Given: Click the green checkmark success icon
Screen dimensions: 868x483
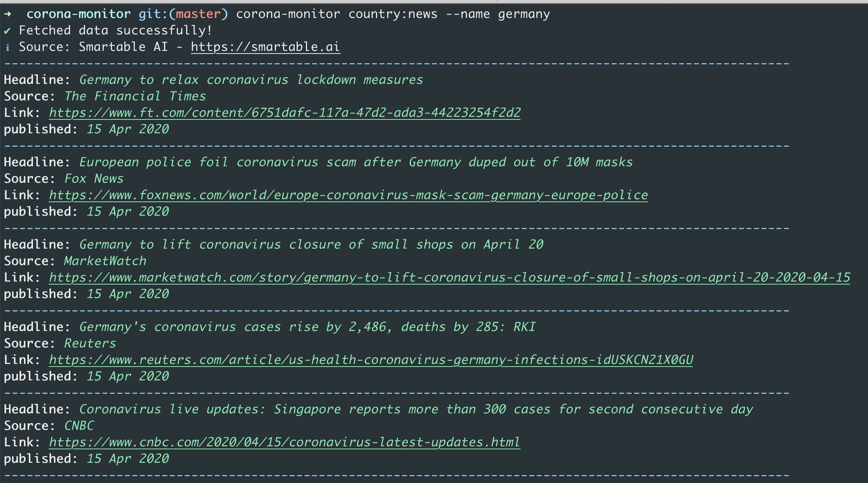Looking at the screenshot, I should [x=7, y=31].
